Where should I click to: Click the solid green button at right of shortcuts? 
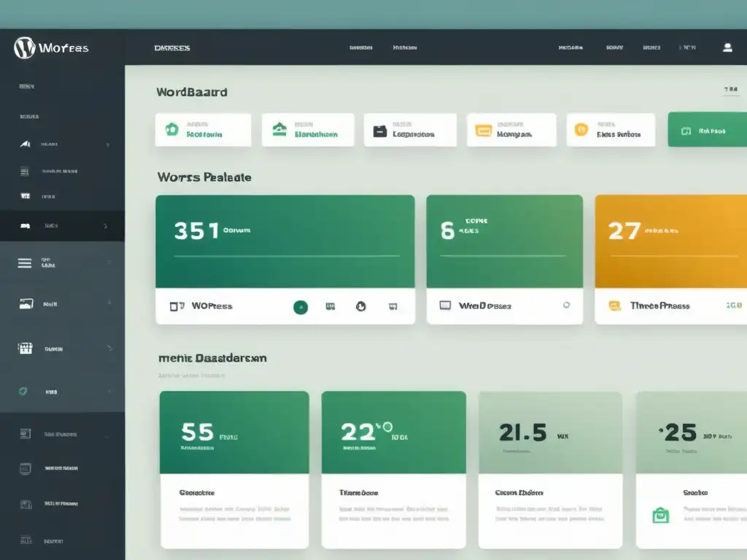[x=706, y=131]
